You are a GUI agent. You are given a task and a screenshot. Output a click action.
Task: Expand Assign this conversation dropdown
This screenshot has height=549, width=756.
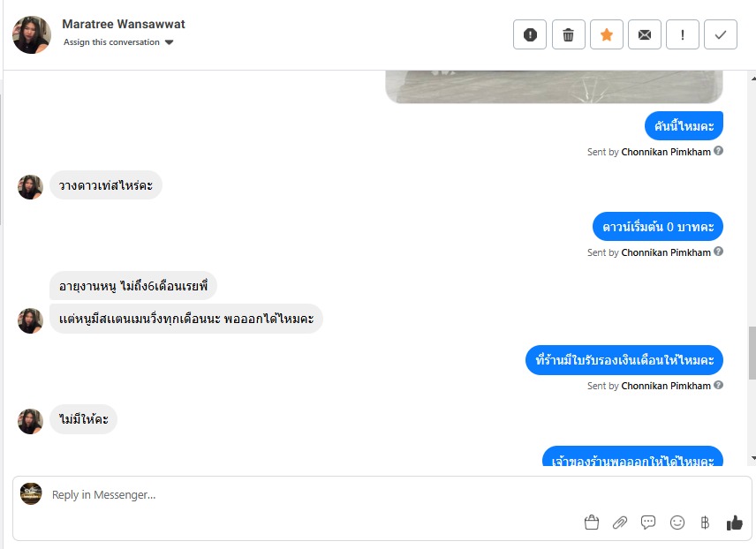(118, 42)
